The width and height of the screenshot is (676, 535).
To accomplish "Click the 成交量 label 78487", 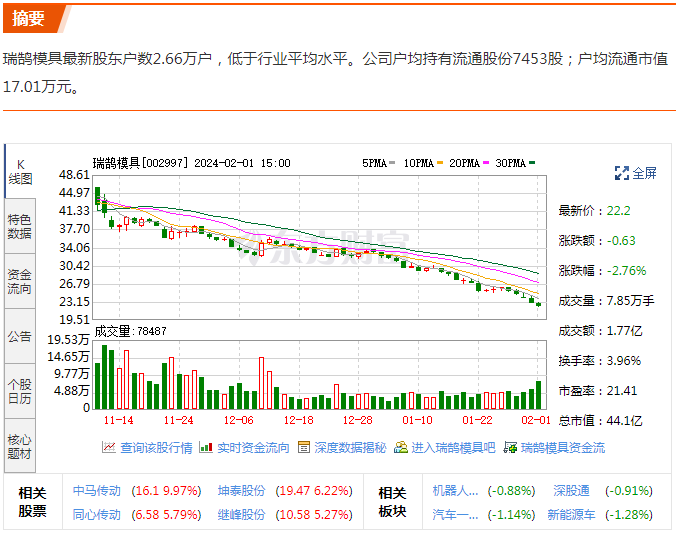I will pos(131,331).
